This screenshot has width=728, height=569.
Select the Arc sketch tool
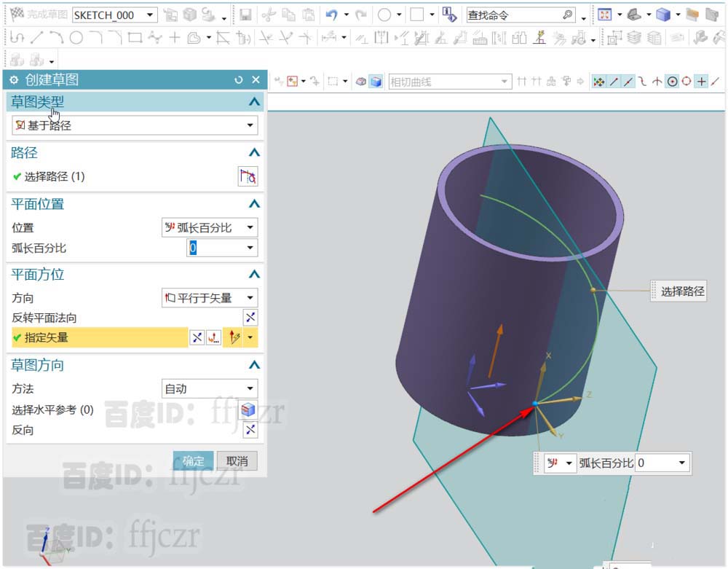point(56,38)
